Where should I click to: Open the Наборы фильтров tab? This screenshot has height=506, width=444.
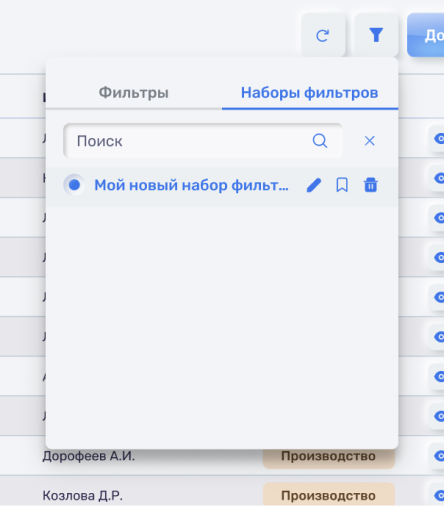tap(310, 92)
